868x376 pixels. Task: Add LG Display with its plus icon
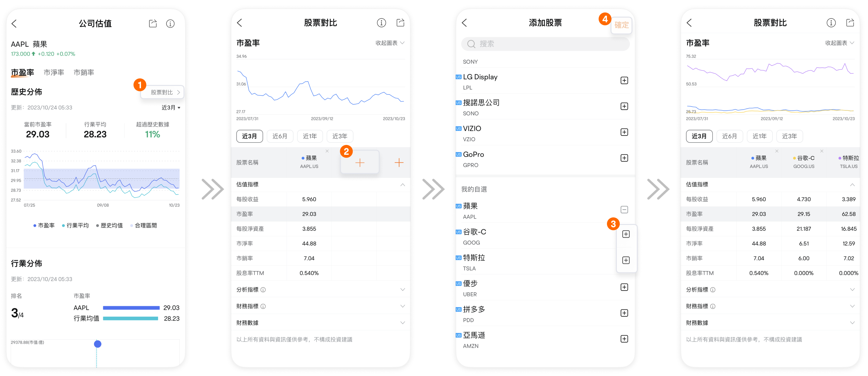(x=624, y=80)
